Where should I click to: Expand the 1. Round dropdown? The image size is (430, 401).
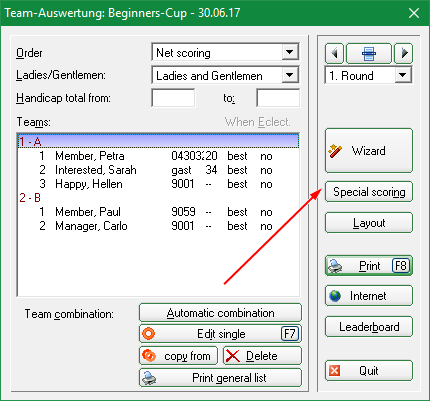pyautogui.click(x=402, y=75)
